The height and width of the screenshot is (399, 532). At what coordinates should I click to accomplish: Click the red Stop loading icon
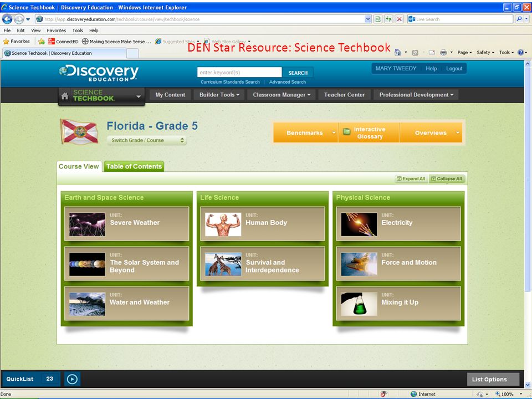(400, 19)
